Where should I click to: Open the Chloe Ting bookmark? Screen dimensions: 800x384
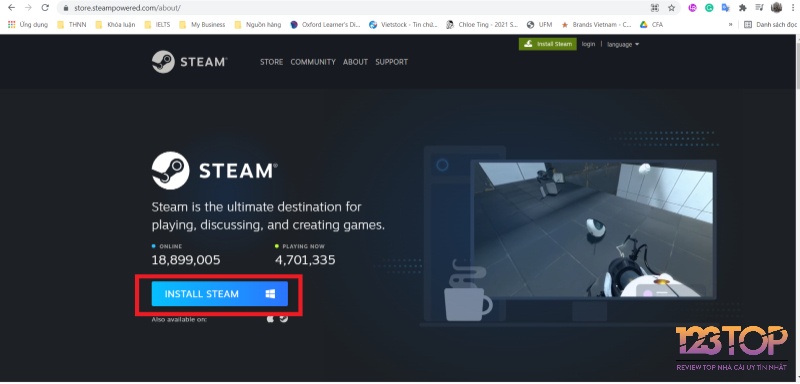point(482,24)
